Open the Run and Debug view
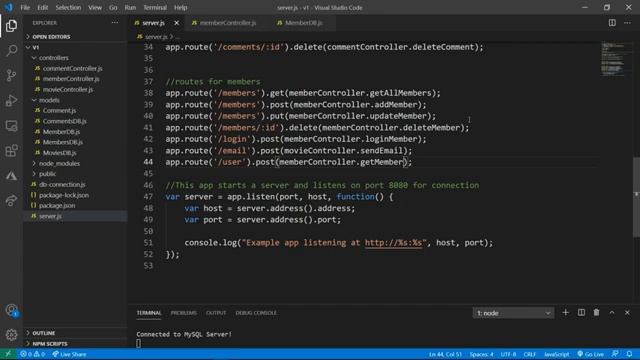Screen dimensions: 640x360 11,100
